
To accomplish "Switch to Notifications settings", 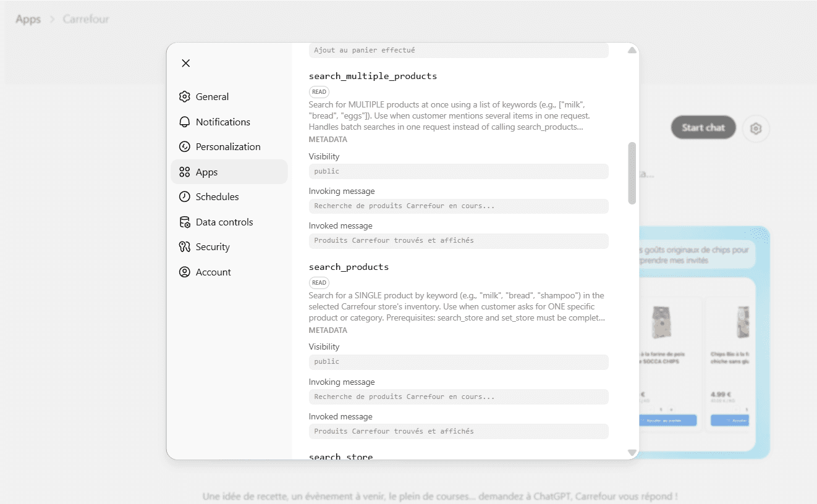I will [x=229, y=122].
